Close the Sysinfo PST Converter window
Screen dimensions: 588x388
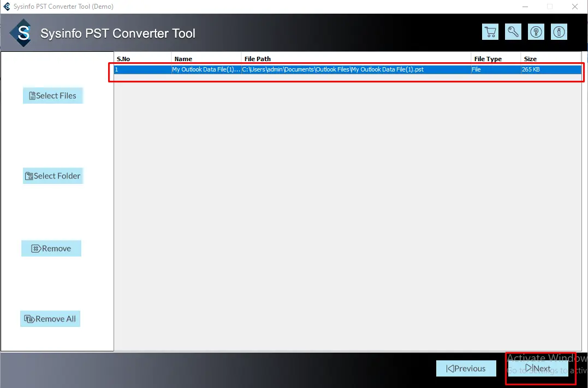pyautogui.click(x=575, y=7)
